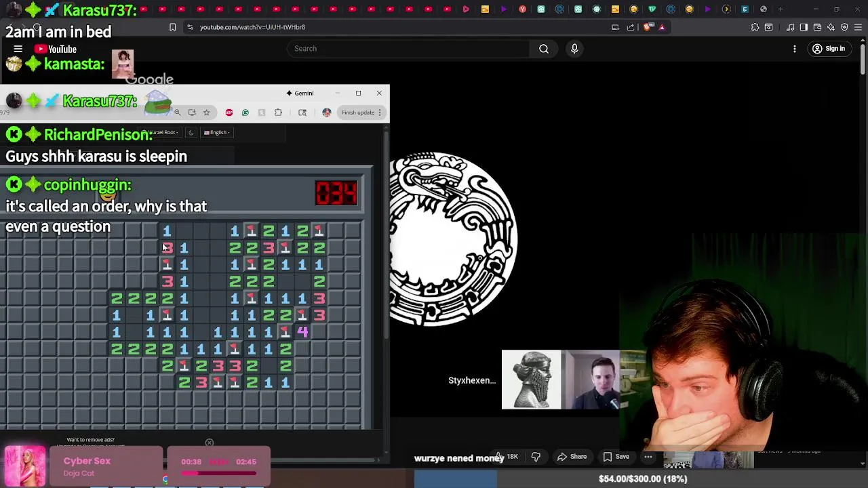Screen dimensions: 868x488
Task: Click the $54.00/$300.00 (18%) donation goal text
Action: [x=643, y=479]
